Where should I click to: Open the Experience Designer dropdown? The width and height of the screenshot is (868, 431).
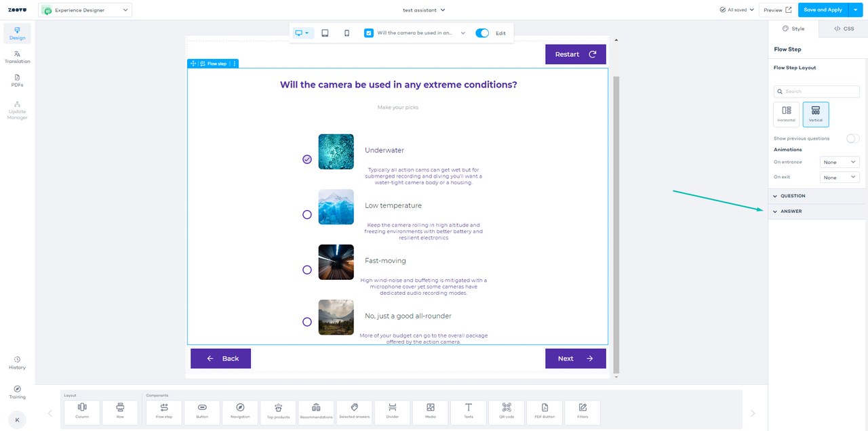tap(85, 10)
